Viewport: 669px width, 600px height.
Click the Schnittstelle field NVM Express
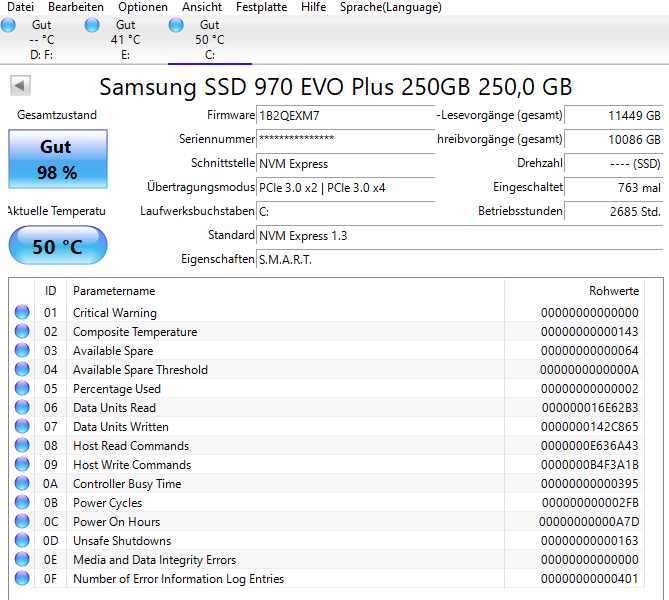345,163
